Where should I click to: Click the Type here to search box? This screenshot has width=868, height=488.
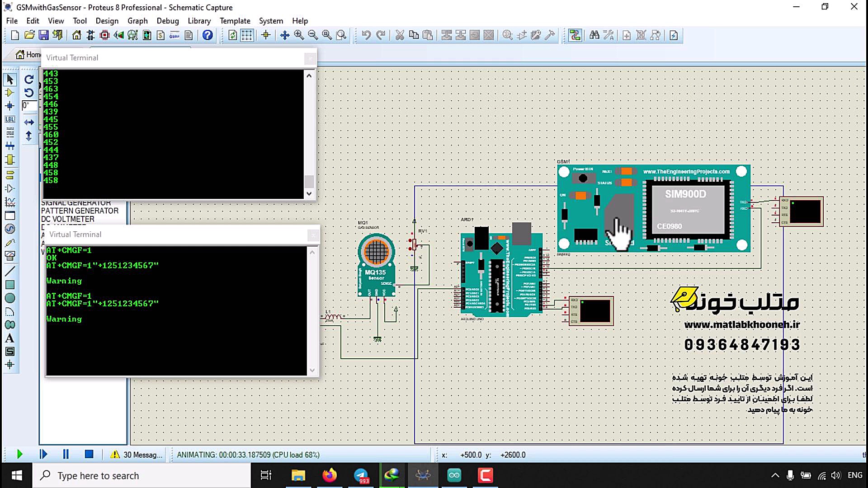[x=142, y=475]
